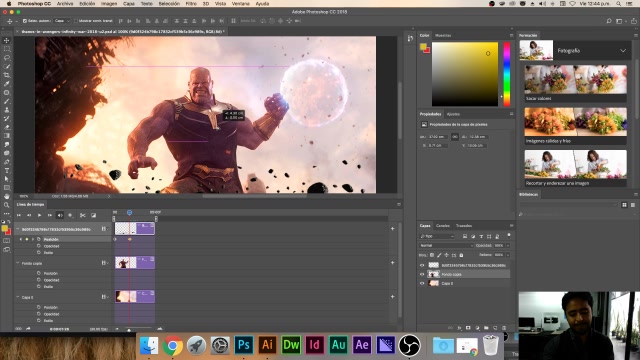The width and height of the screenshot is (640, 360).
Task: Select the Rectangular Marquee tool
Action: click(x=7, y=49)
